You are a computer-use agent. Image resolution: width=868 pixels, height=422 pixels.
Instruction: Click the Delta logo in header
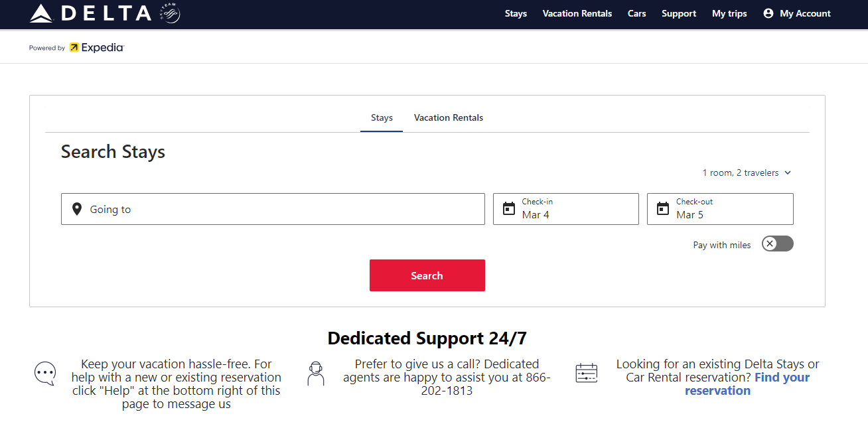[91, 13]
